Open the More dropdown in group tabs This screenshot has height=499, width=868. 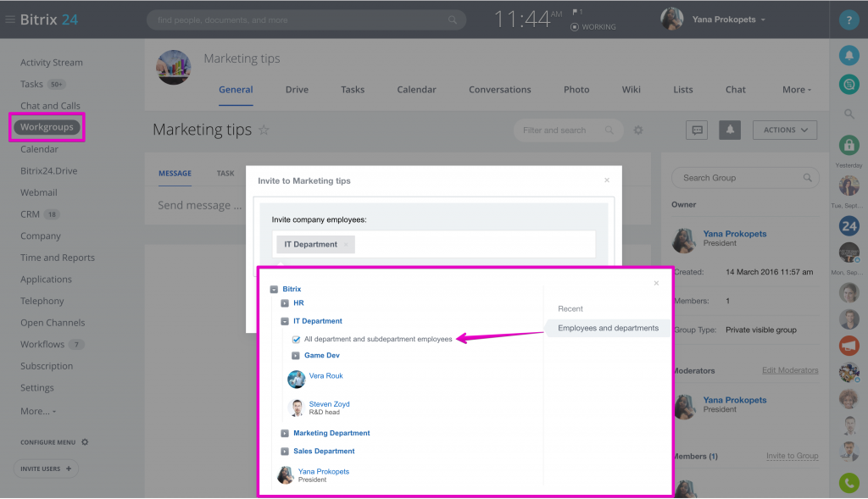click(x=797, y=90)
